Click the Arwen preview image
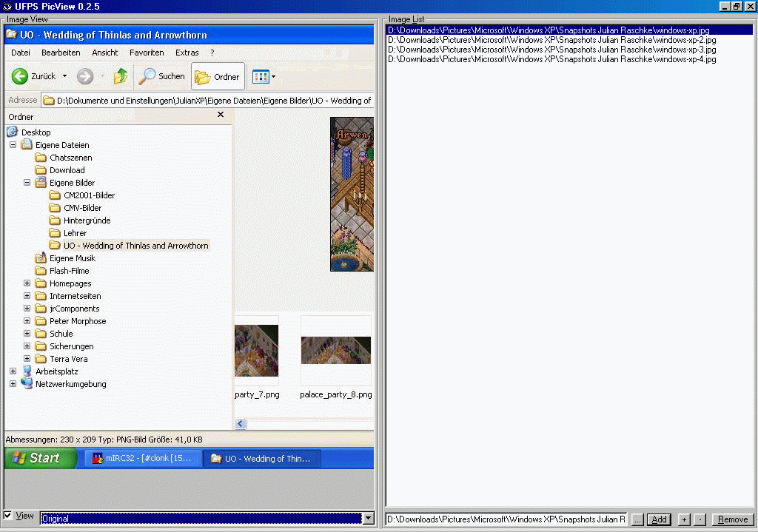Screen dimensions: 758x532 (x=352, y=195)
